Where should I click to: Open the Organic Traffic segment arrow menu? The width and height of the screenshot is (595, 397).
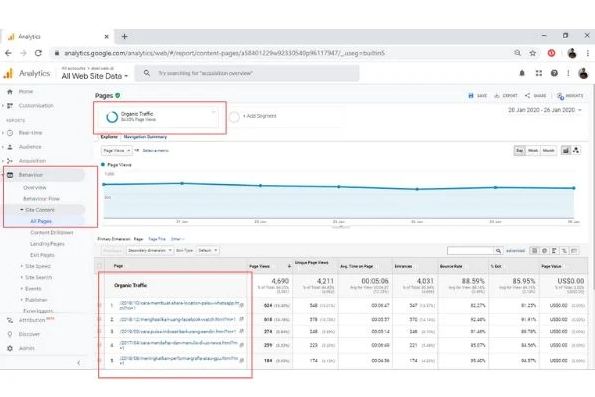(x=213, y=112)
